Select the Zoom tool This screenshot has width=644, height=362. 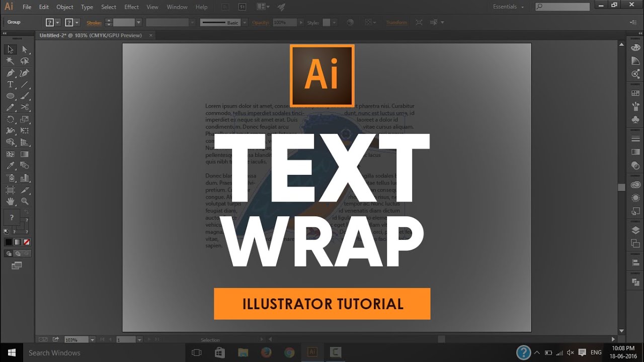(x=25, y=201)
